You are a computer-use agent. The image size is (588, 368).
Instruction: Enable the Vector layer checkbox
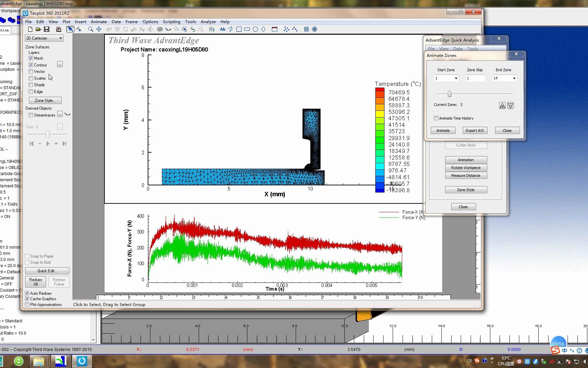pos(31,72)
